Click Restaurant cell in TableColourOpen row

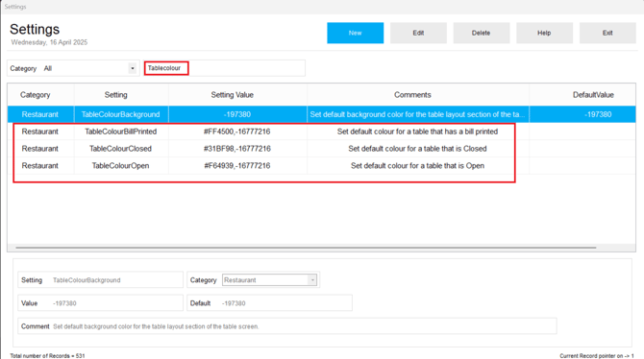[39, 166]
